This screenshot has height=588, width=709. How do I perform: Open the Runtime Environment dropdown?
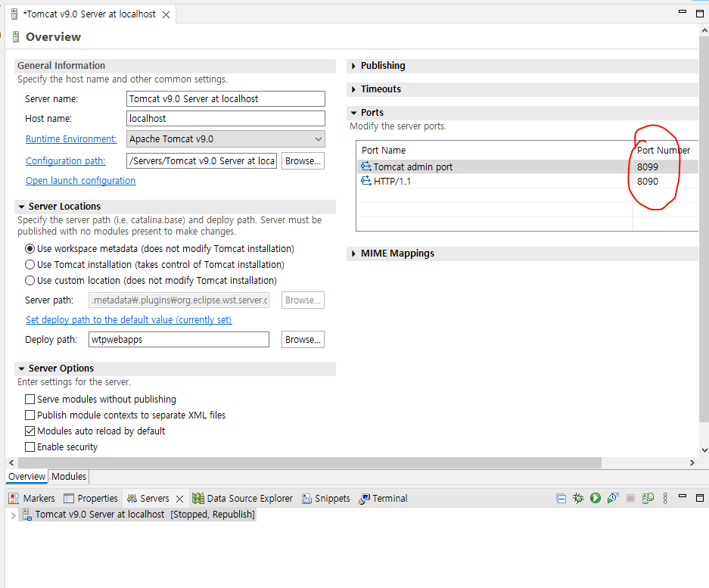pyautogui.click(x=319, y=138)
